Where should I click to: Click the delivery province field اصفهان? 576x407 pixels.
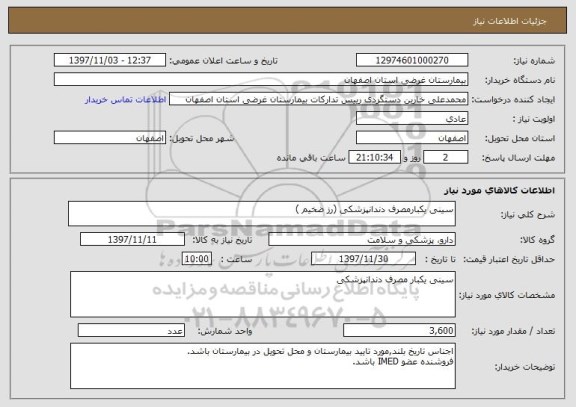click(412, 138)
